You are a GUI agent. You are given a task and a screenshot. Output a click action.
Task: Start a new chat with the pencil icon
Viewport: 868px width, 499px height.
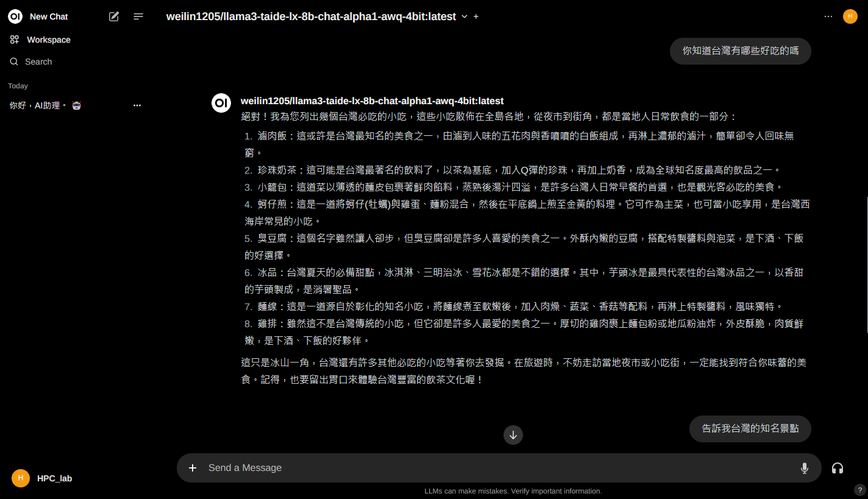click(x=114, y=16)
